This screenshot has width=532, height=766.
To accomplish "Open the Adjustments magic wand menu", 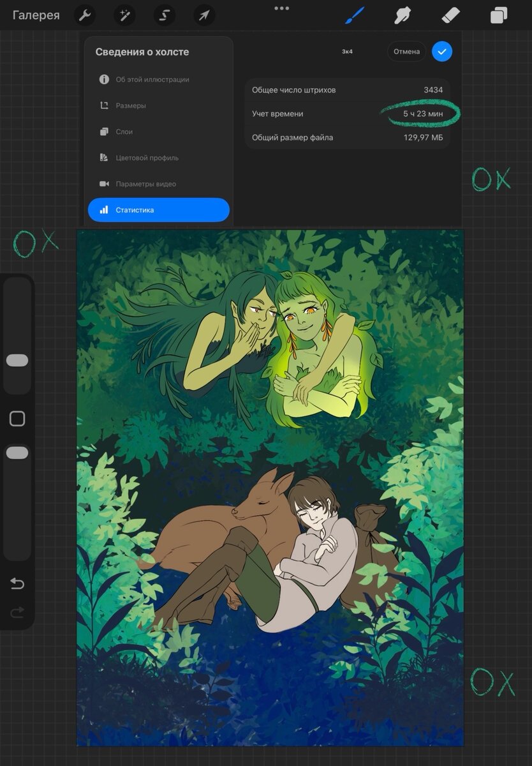I will (124, 15).
